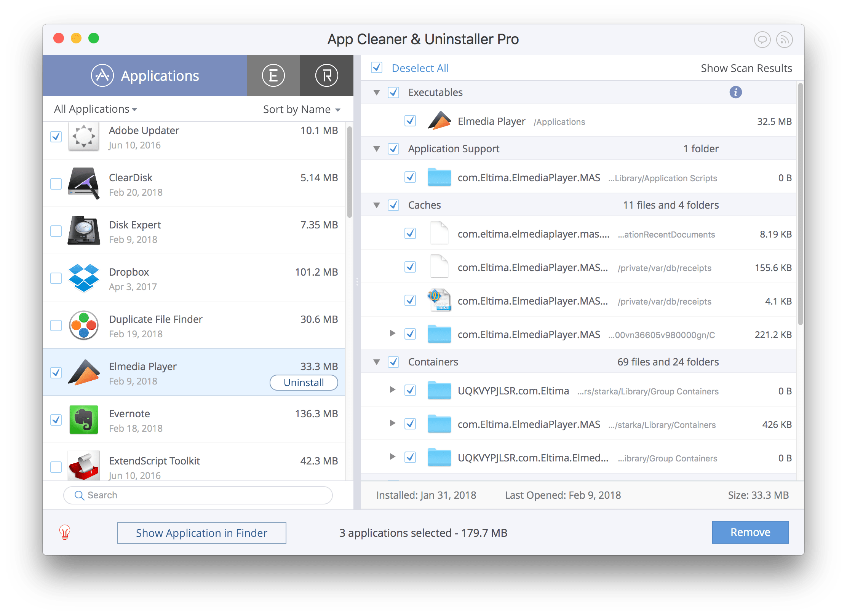Screen dimensions: 847x616
Task: Click Uninstall on Elmedia Player
Action: pos(304,382)
